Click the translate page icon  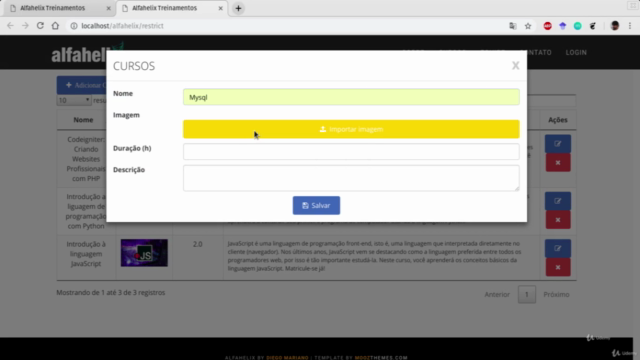(513, 26)
